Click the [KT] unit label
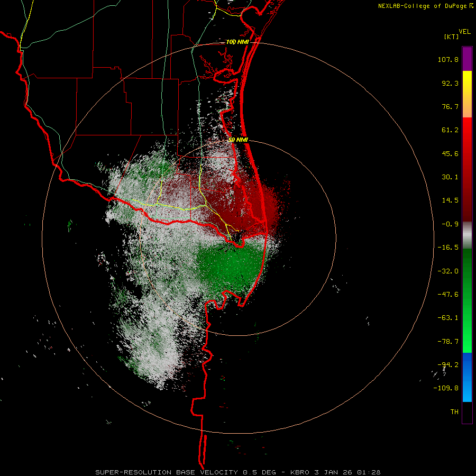Image resolution: width=476 pixels, height=476 pixels. pyautogui.click(x=452, y=36)
